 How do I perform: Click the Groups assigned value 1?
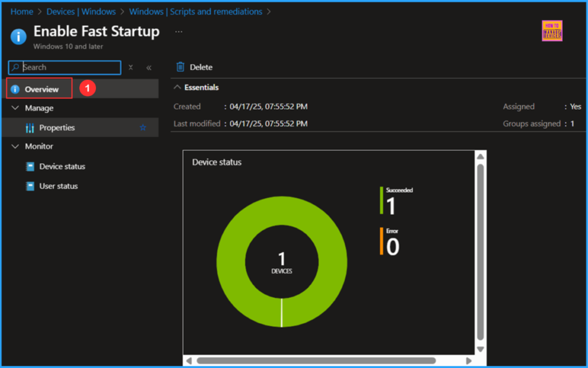tap(572, 123)
